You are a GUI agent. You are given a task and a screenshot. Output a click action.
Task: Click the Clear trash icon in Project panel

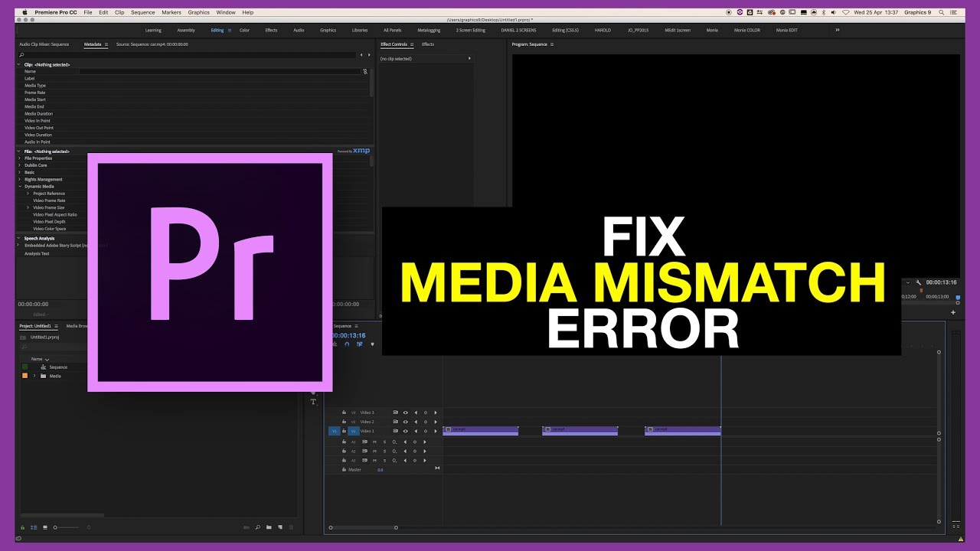[291, 527]
